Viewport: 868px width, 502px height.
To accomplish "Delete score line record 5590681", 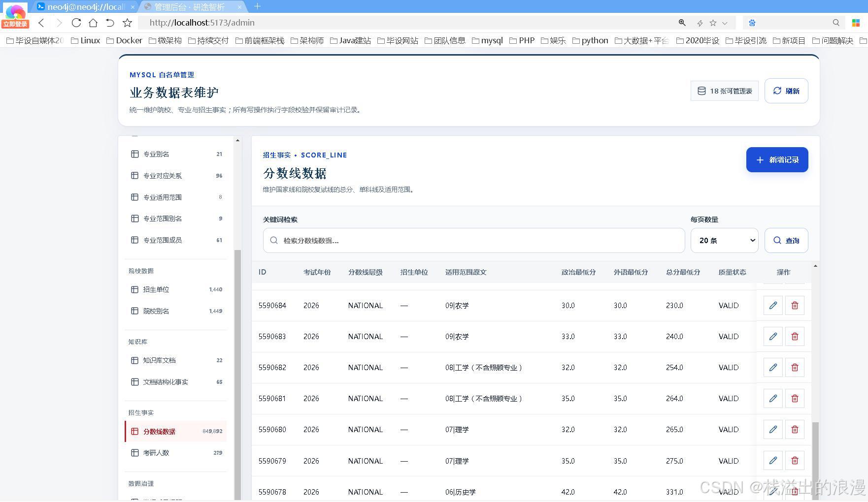I will tap(795, 399).
